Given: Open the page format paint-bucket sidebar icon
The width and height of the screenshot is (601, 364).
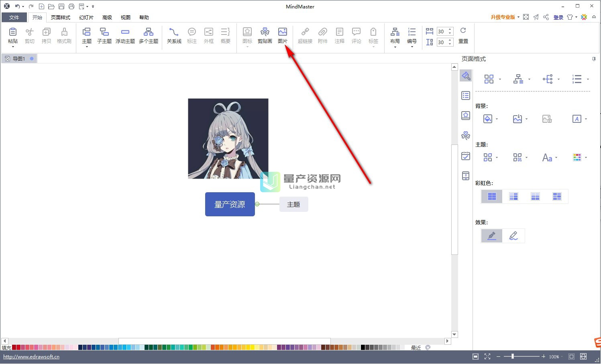Looking at the screenshot, I should click(466, 76).
